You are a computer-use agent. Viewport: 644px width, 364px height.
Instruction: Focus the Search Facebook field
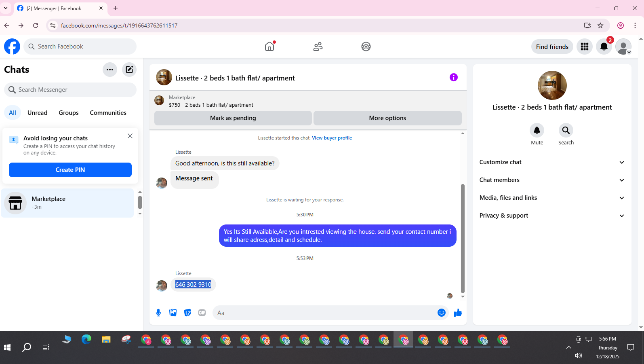80,47
